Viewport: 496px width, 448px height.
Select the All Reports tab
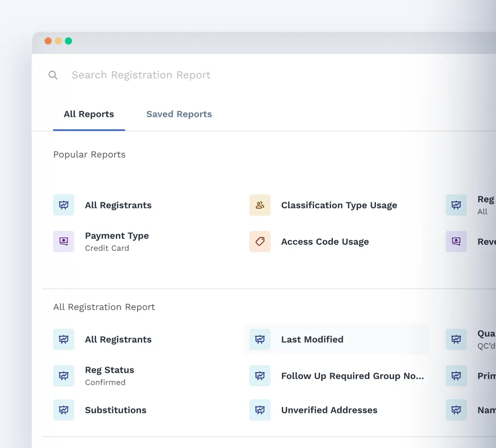tap(89, 114)
